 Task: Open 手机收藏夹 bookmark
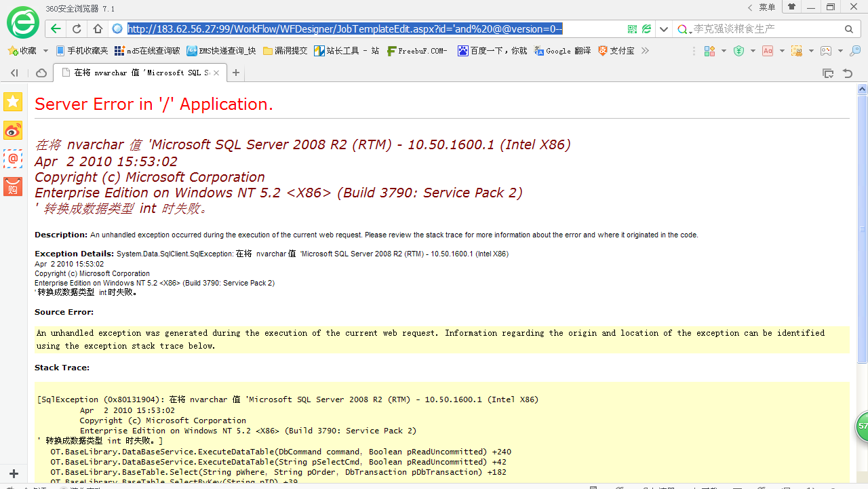[82, 51]
